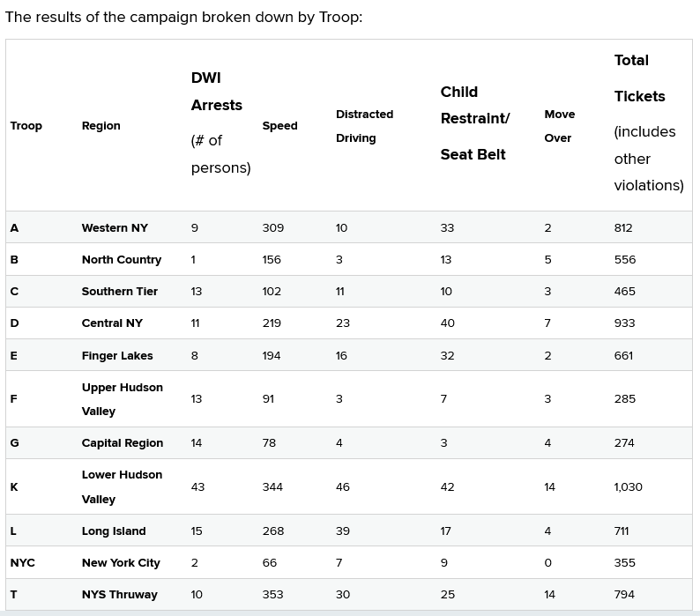Select the Upper Hudson Valley region cell

(122, 399)
